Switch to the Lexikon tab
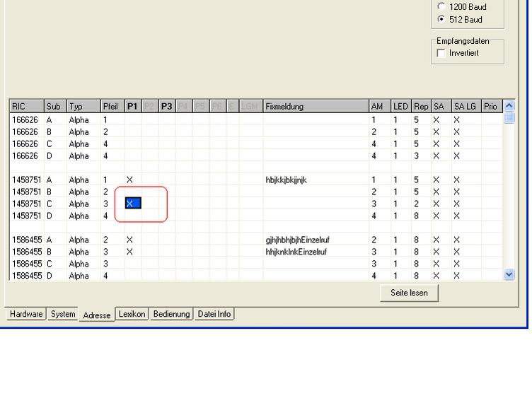Image resolution: width=532 pixels, height=415 pixels. [132, 313]
